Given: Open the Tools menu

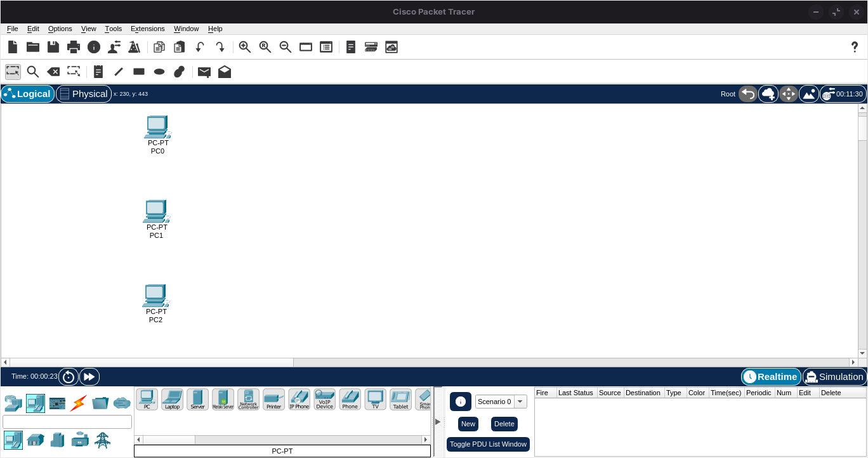Looking at the screenshot, I should (x=114, y=29).
